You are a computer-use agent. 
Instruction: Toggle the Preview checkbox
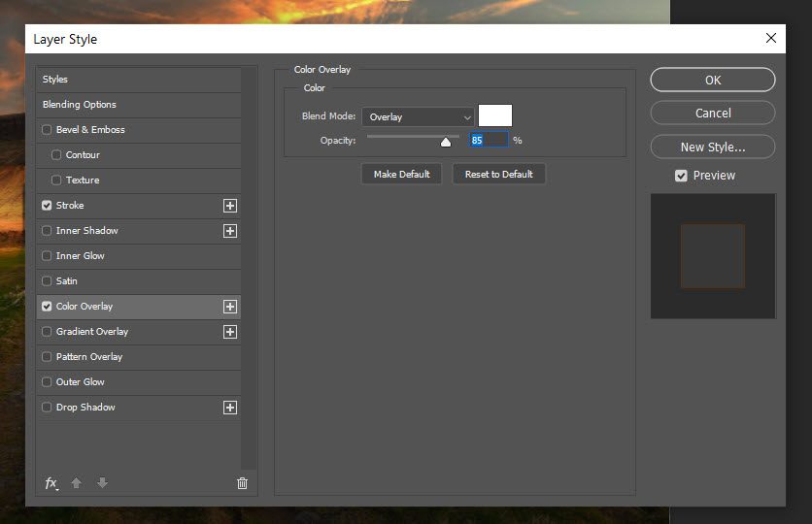tap(681, 176)
